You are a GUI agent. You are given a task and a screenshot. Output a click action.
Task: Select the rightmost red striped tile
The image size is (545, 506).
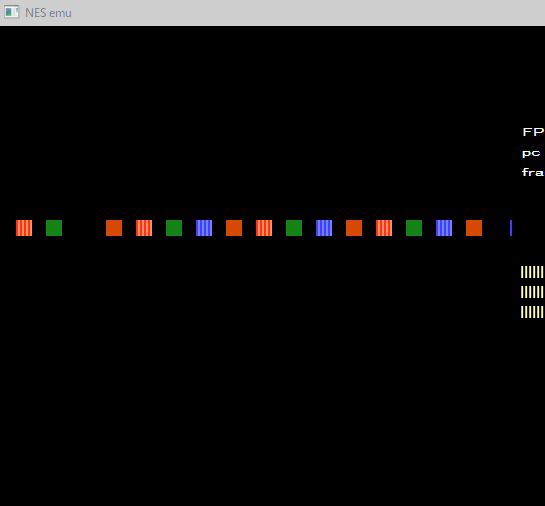[x=384, y=228]
